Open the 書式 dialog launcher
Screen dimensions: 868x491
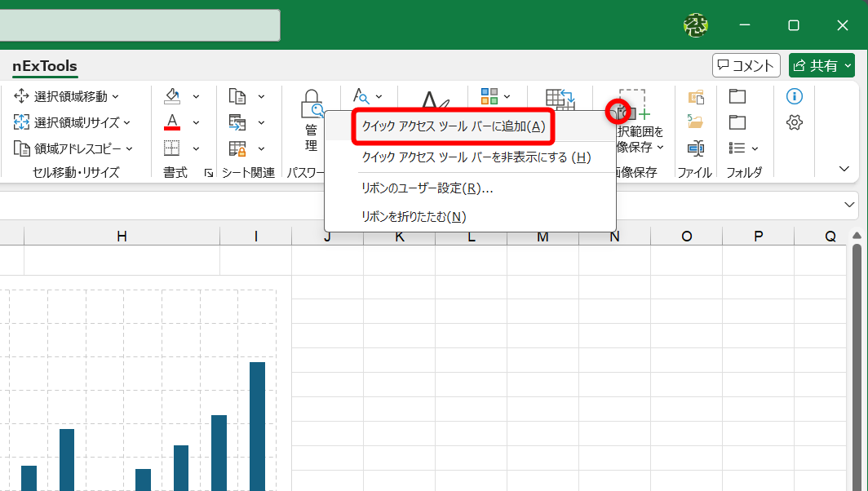[x=209, y=173]
